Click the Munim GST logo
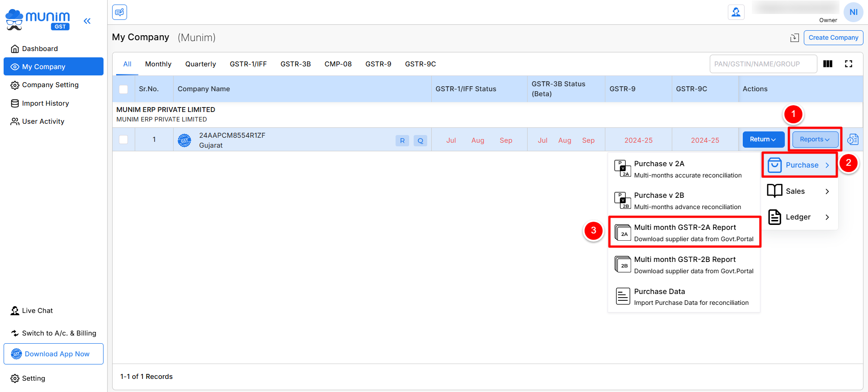The width and height of the screenshot is (868, 392). [x=38, y=20]
